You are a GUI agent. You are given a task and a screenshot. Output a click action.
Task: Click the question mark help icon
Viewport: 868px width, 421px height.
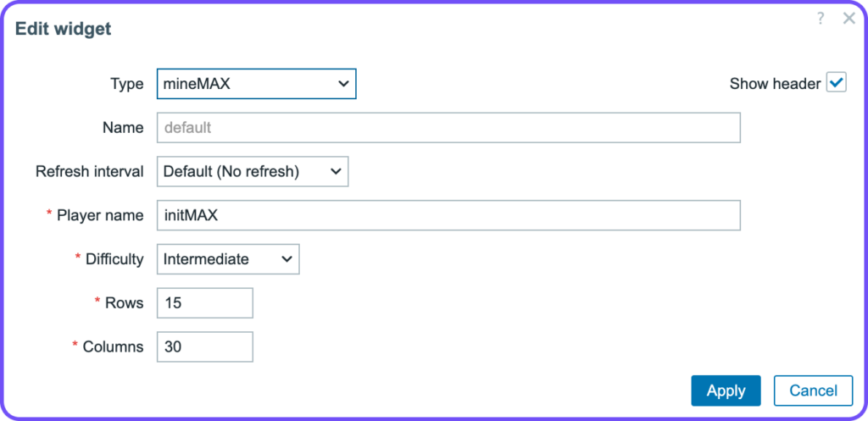[x=821, y=19]
